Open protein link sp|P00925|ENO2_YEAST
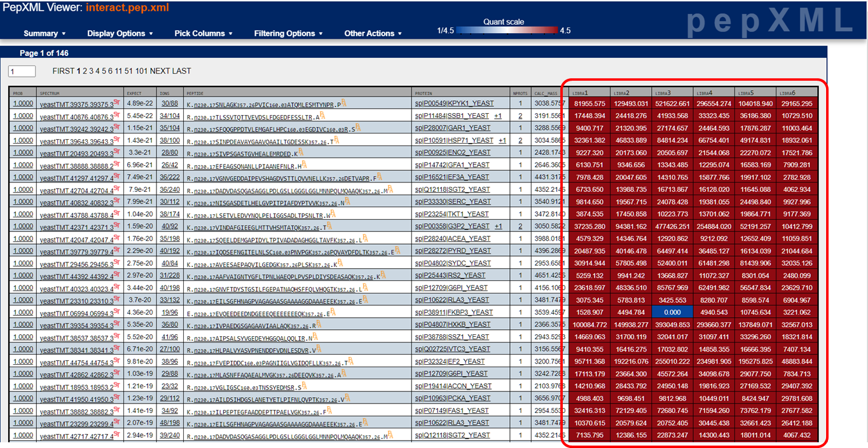 (x=452, y=153)
